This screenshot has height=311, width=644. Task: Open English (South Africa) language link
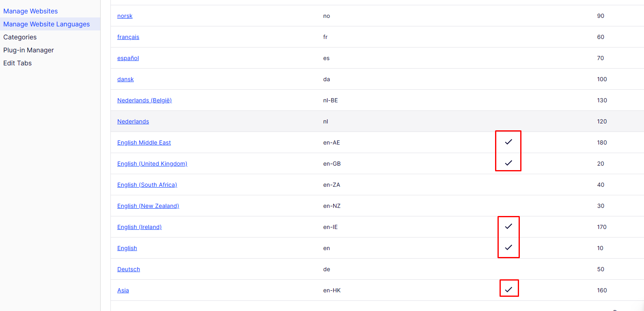[x=147, y=185]
